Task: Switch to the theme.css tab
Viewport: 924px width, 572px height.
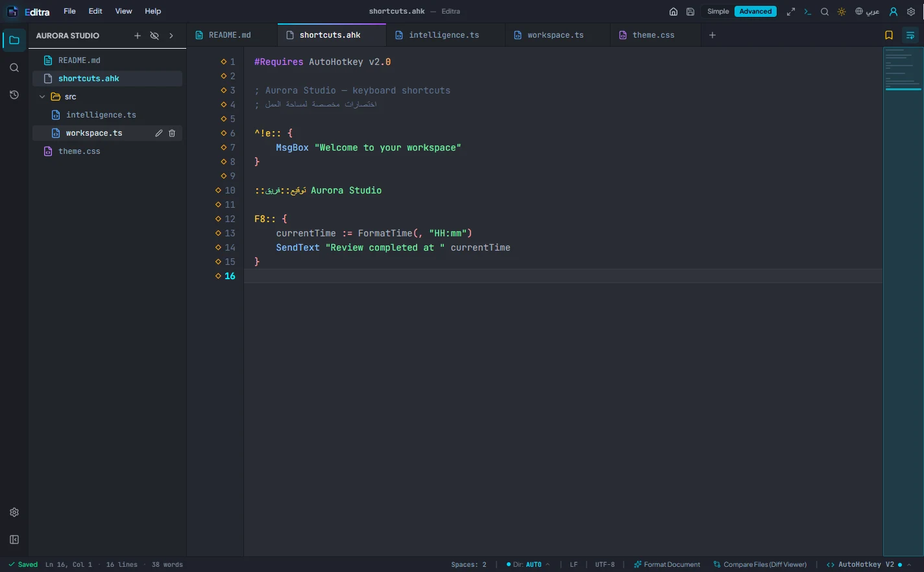Action: 655,35
